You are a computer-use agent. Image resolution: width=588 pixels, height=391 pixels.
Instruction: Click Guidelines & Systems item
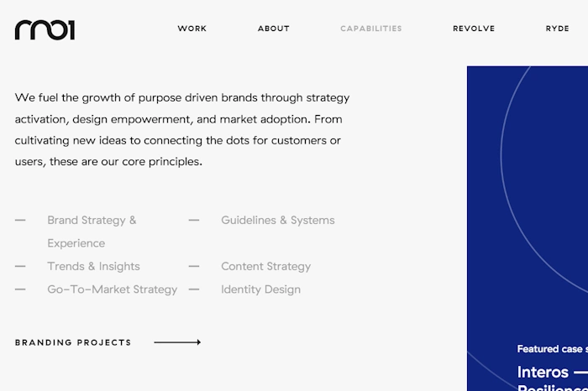click(277, 220)
